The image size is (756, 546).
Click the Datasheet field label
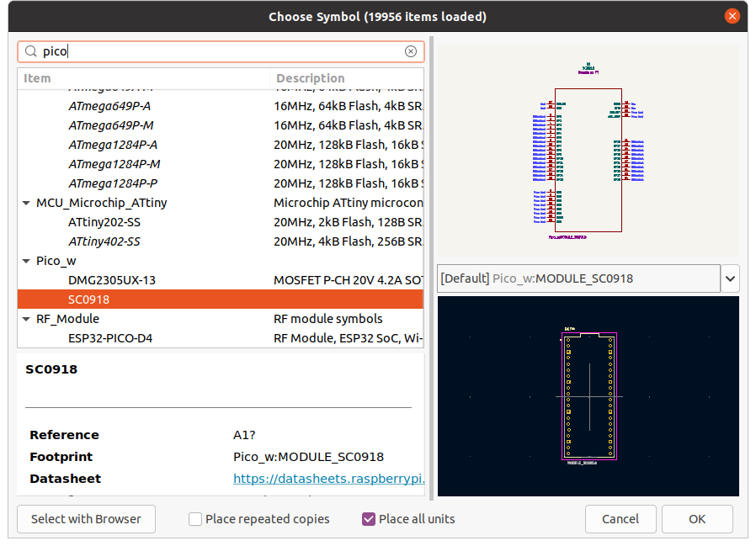coord(65,479)
